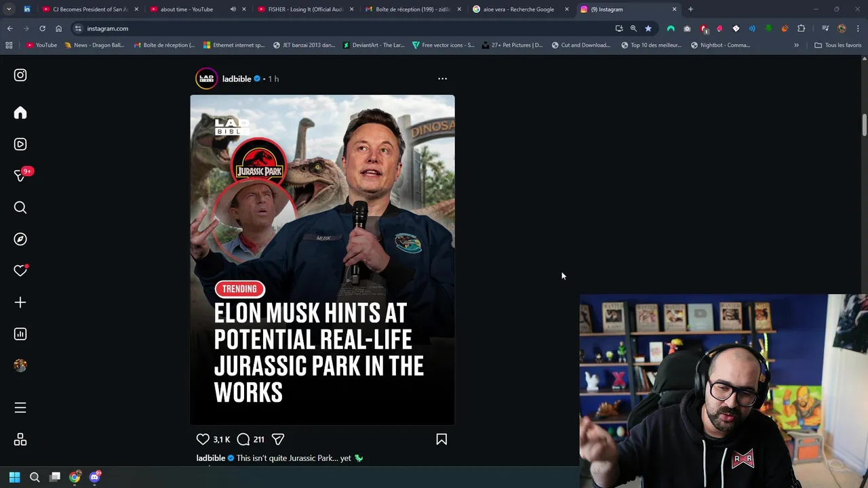Open Messages with 9+ badge
This screenshot has width=868, height=488.
tap(20, 176)
